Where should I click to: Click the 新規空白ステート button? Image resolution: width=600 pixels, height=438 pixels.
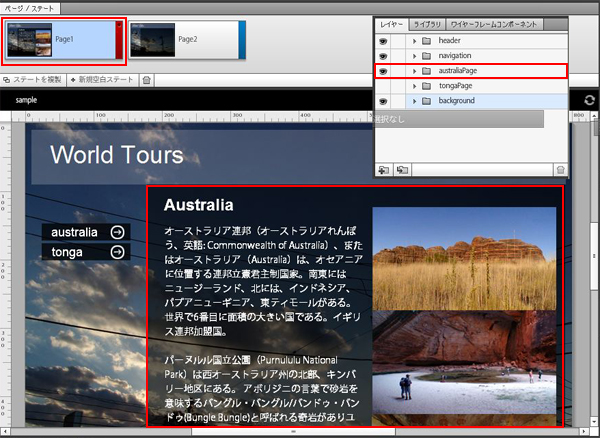[x=102, y=80]
